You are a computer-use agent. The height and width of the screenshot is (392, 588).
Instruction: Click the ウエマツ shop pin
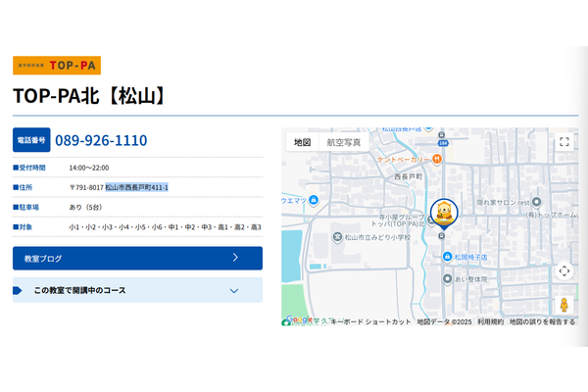pyautogui.click(x=314, y=200)
